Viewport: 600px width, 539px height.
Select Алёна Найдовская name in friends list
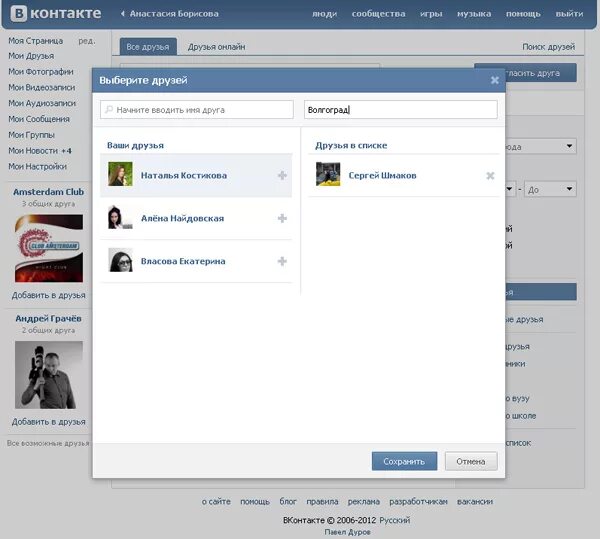pyautogui.click(x=182, y=218)
